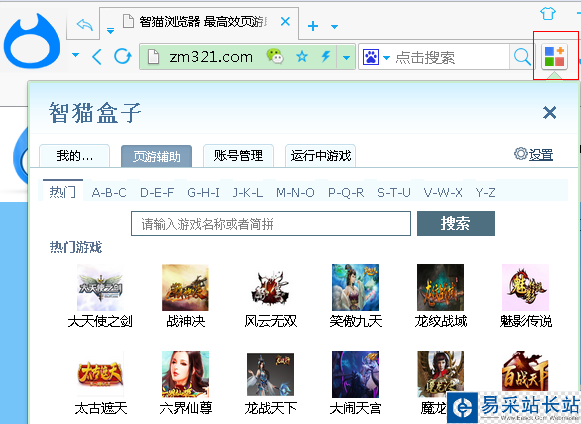Select the J-K-L letter filter
581x424 pixels.
[248, 193]
